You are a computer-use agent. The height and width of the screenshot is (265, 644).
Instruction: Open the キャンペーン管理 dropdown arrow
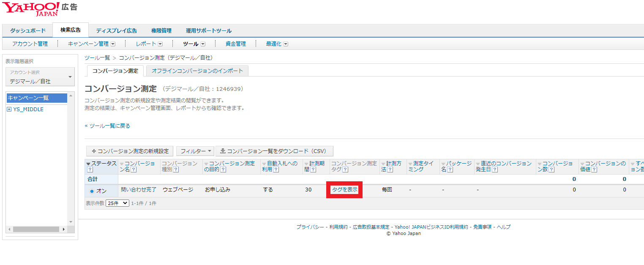[x=113, y=44]
